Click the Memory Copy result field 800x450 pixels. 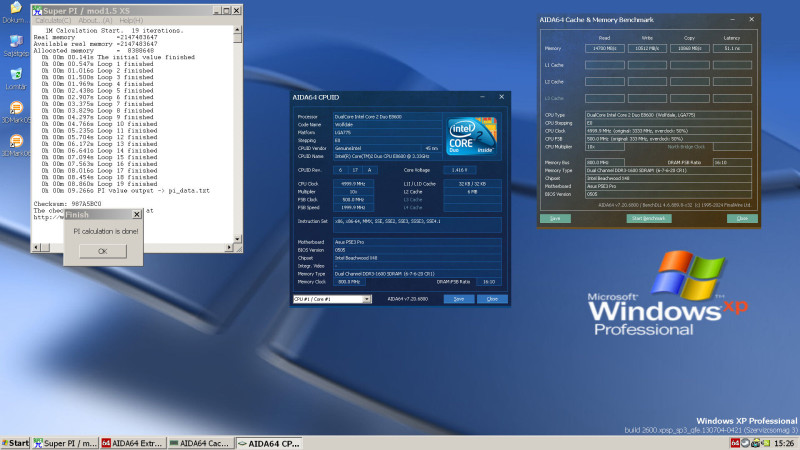tap(689, 48)
